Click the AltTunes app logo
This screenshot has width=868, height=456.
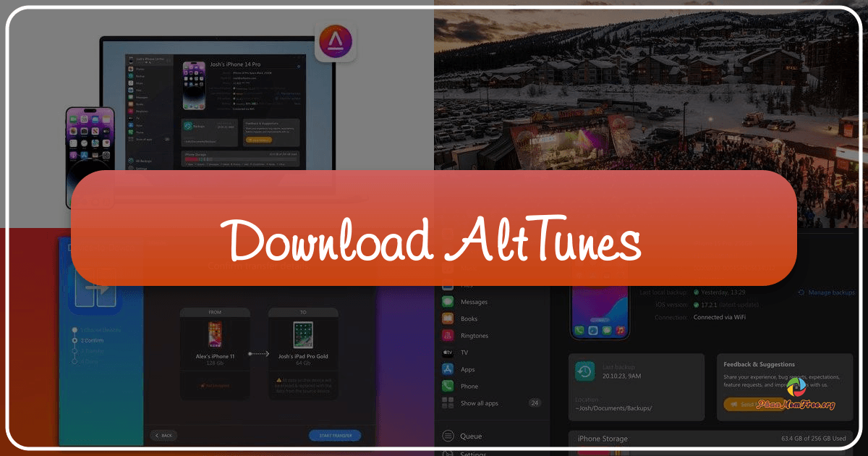tap(336, 42)
